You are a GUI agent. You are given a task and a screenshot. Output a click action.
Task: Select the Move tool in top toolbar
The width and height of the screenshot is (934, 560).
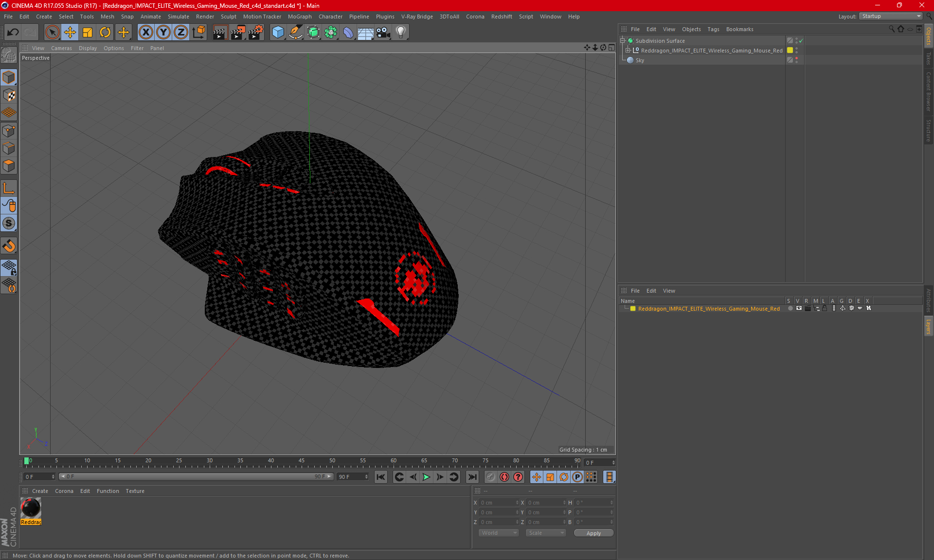(x=70, y=32)
